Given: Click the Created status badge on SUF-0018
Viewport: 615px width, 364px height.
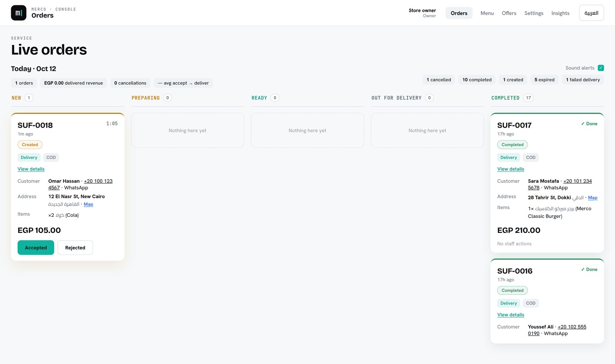Looking at the screenshot, I should click(30, 145).
